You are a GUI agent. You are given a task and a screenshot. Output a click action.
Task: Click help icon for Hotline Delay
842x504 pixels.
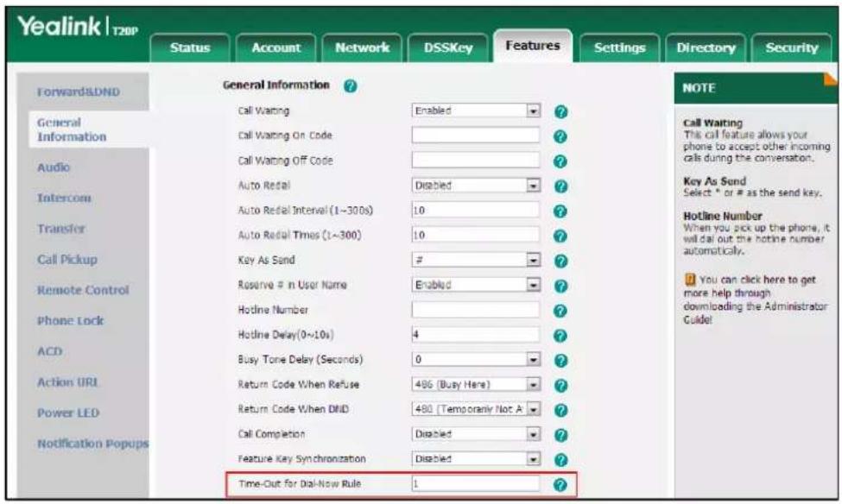click(x=560, y=336)
